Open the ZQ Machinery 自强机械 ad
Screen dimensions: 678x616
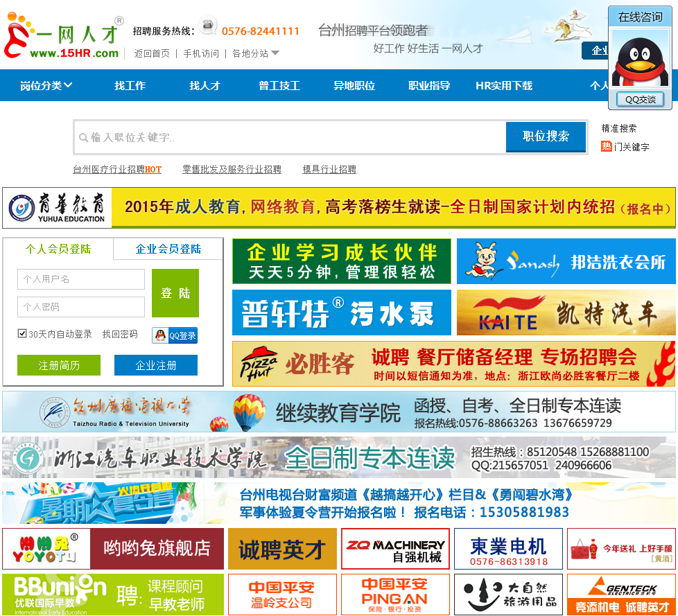[395, 549]
